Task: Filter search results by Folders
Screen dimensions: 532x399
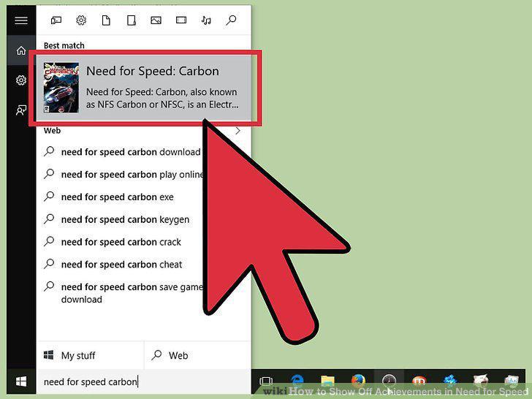Action: (132, 20)
